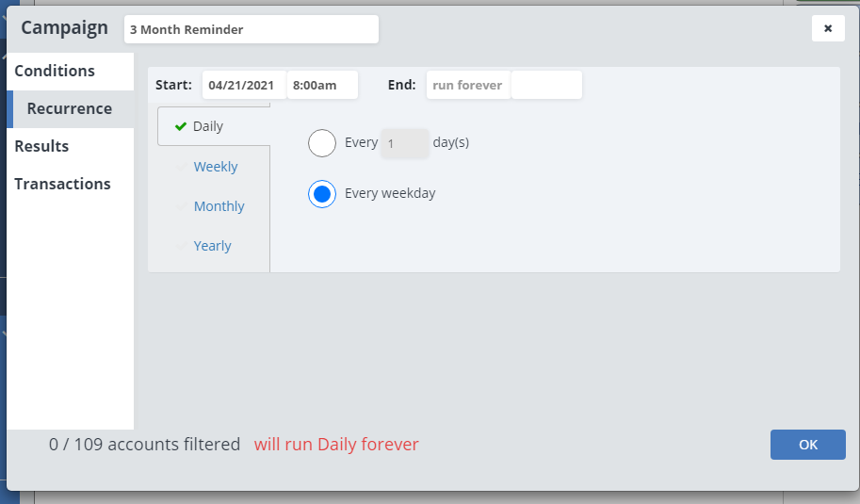This screenshot has width=860, height=504.
Task: Switch to the Yearly recurrence tab
Action: (x=212, y=246)
